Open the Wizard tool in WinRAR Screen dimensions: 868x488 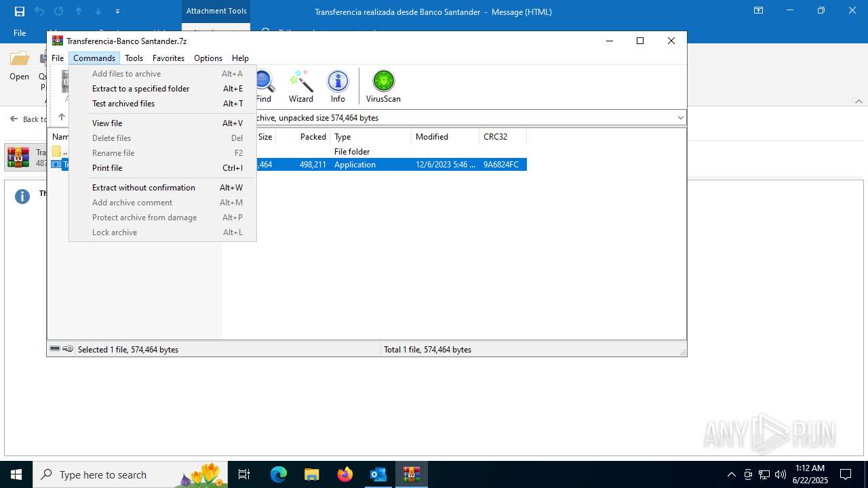tap(300, 86)
